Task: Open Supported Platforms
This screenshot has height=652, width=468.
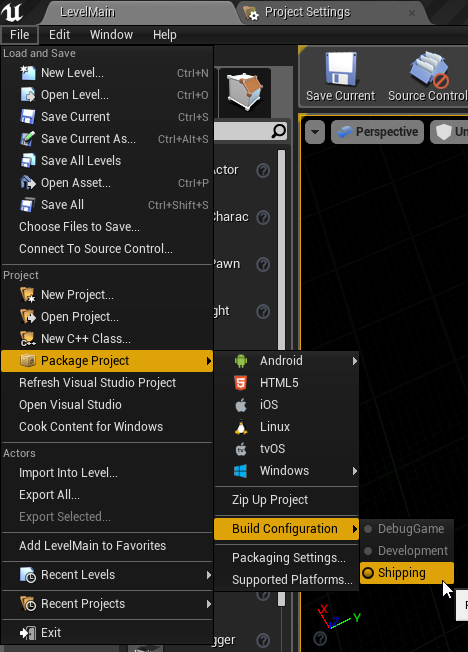Action: [x=286, y=580]
